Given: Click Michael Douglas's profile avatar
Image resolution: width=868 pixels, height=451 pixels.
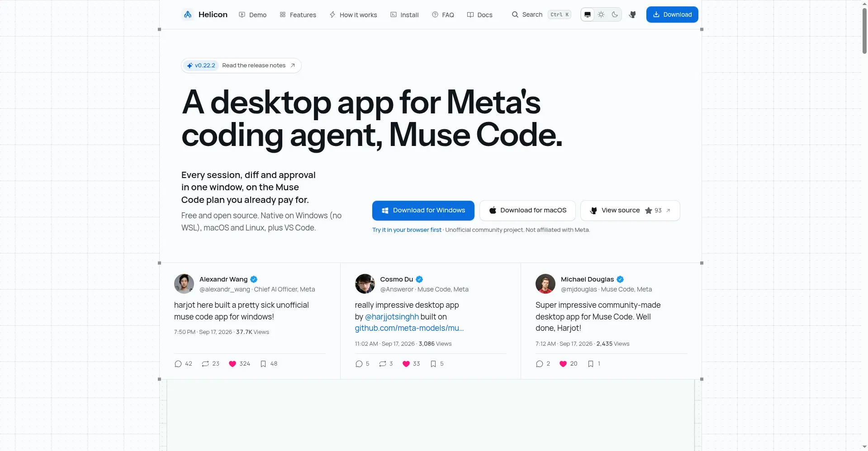Looking at the screenshot, I should point(545,284).
